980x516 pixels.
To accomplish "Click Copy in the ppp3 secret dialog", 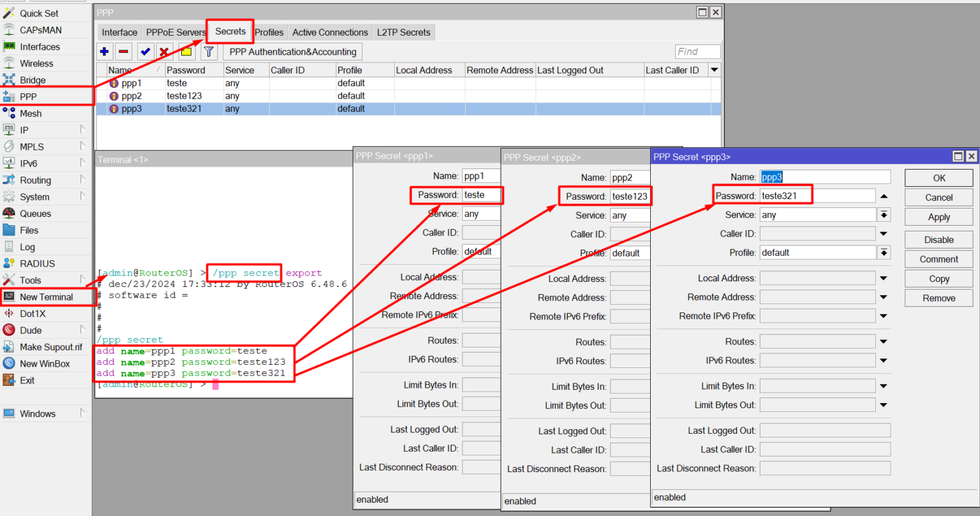I will coord(939,278).
